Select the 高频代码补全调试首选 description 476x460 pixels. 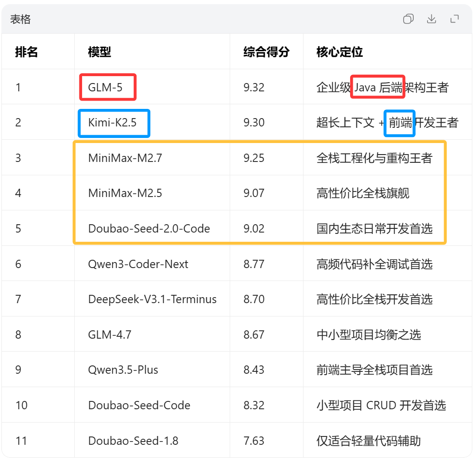tap(375, 264)
